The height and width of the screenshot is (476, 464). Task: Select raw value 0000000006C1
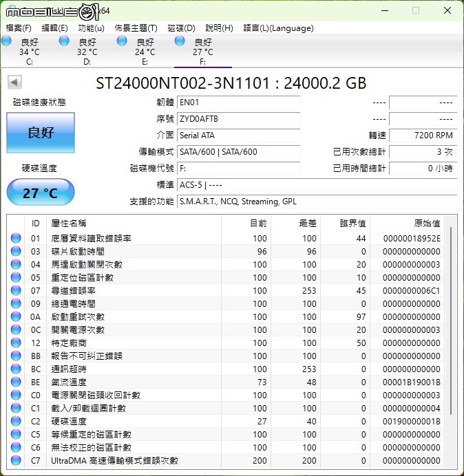[412, 290]
